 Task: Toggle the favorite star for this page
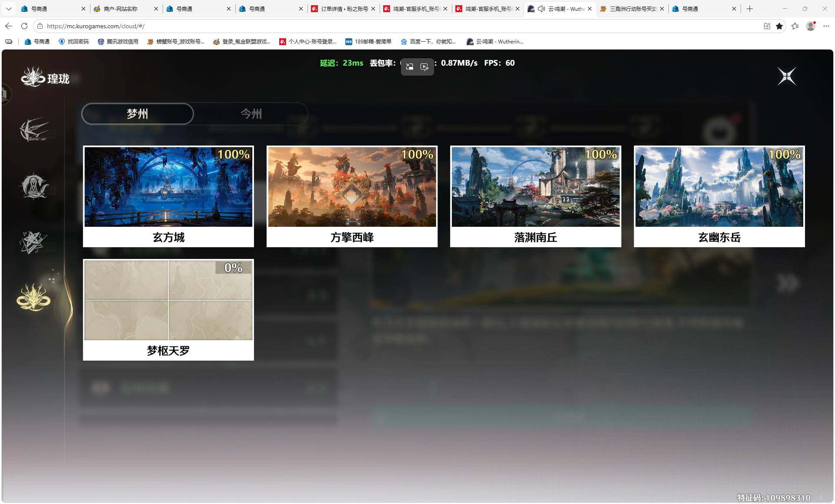click(779, 26)
